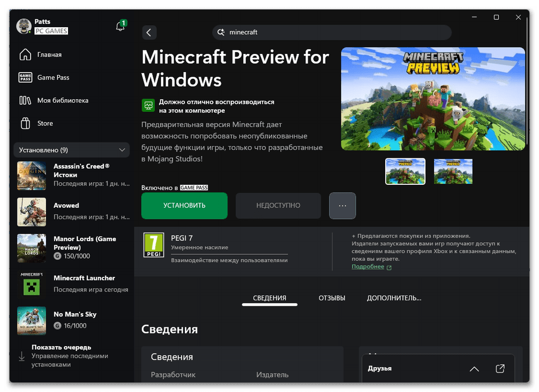Click the Издатель label
The image size is (539, 392).
coord(272,375)
